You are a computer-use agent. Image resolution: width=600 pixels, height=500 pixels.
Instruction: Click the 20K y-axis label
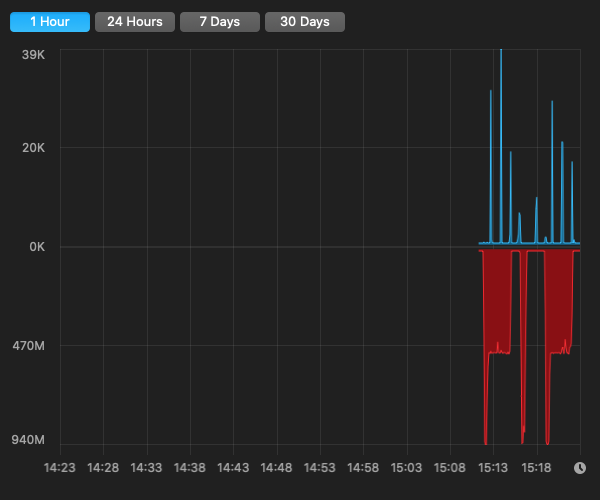pyautogui.click(x=33, y=148)
